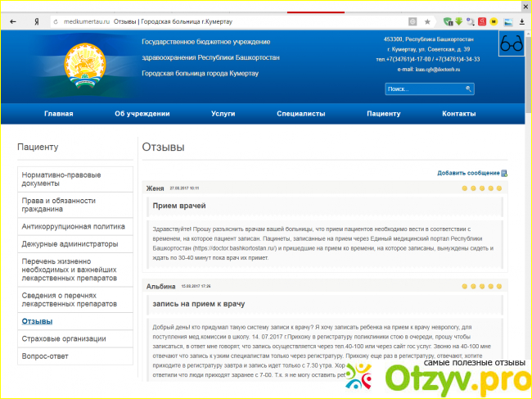Open the glasses accessibility version icon
Screen dimensions: 532x399
[512, 44]
